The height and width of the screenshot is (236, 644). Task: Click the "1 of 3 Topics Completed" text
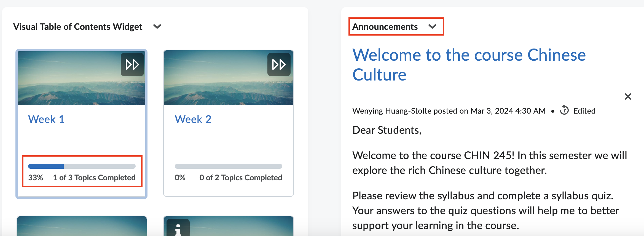pos(94,178)
